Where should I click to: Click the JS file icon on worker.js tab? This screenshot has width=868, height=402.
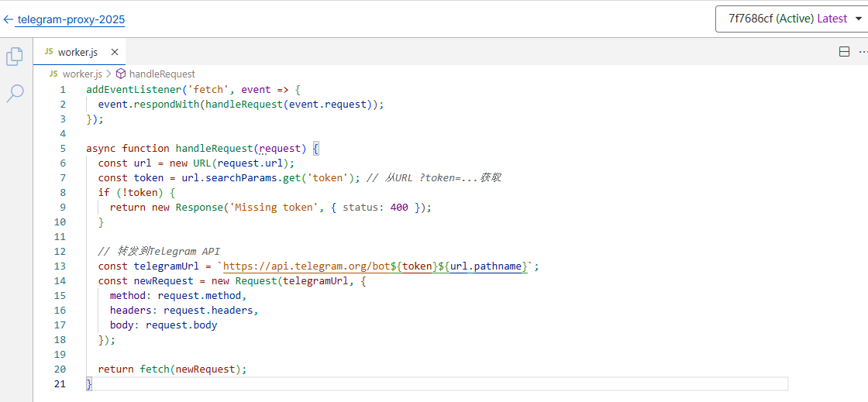point(49,52)
